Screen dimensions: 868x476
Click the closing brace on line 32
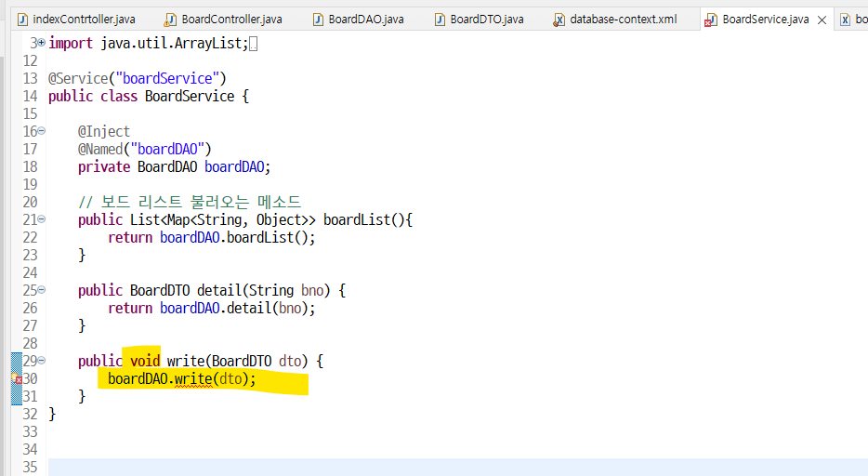click(x=52, y=414)
